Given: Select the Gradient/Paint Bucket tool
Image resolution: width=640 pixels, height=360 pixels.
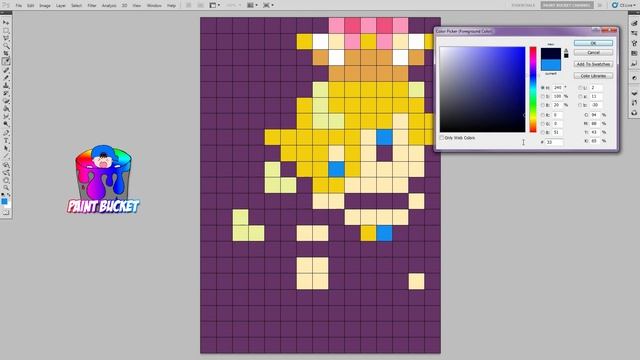Looking at the screenshot, I should pyautogui.click(x=6, y=108).
